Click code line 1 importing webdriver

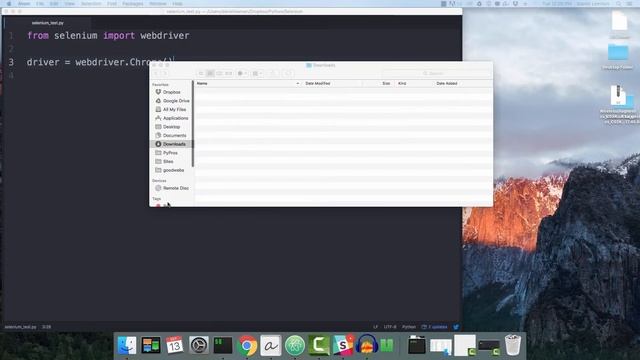(108, 36)
